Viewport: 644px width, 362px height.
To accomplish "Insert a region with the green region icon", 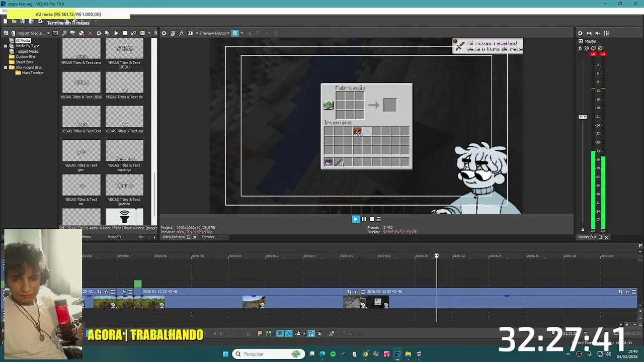I will [x=268, y=333].
